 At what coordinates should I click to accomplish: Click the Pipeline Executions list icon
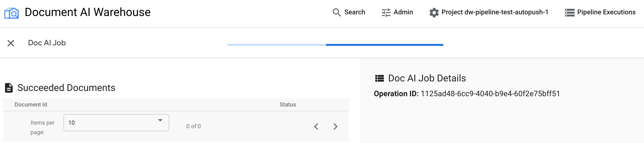pos(569,12)
